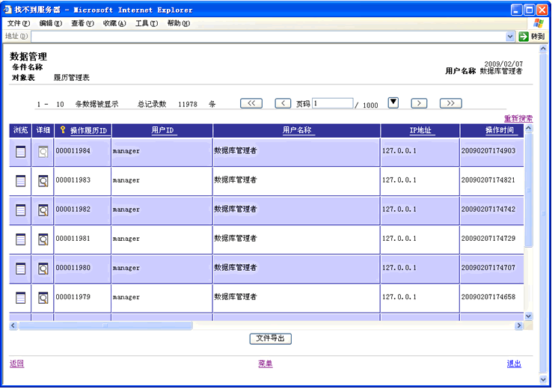Viewport: 552px width, 392px height.
Task: Click the 重新搜索 link
Action: [518, 118]
